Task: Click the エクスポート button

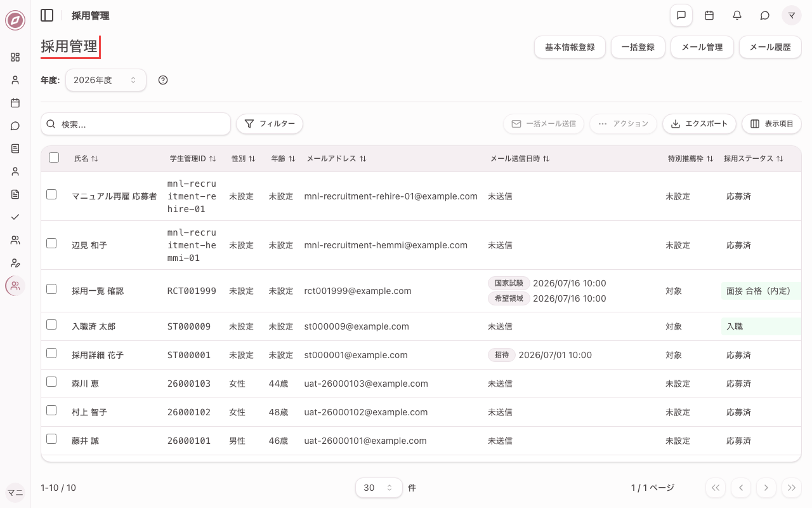Action: tap(699, 124)
